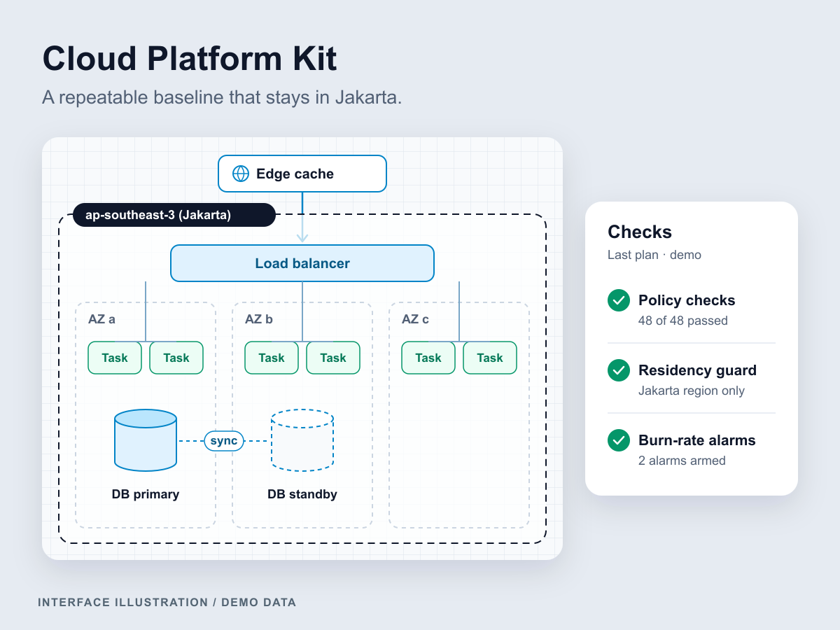Image resolution: width=840 pixels, height=630 pixels.
Task: Click the 'INTERFACE ILLUSTRATION / DEMO DATA' footer text
Action: click(167, 602)
